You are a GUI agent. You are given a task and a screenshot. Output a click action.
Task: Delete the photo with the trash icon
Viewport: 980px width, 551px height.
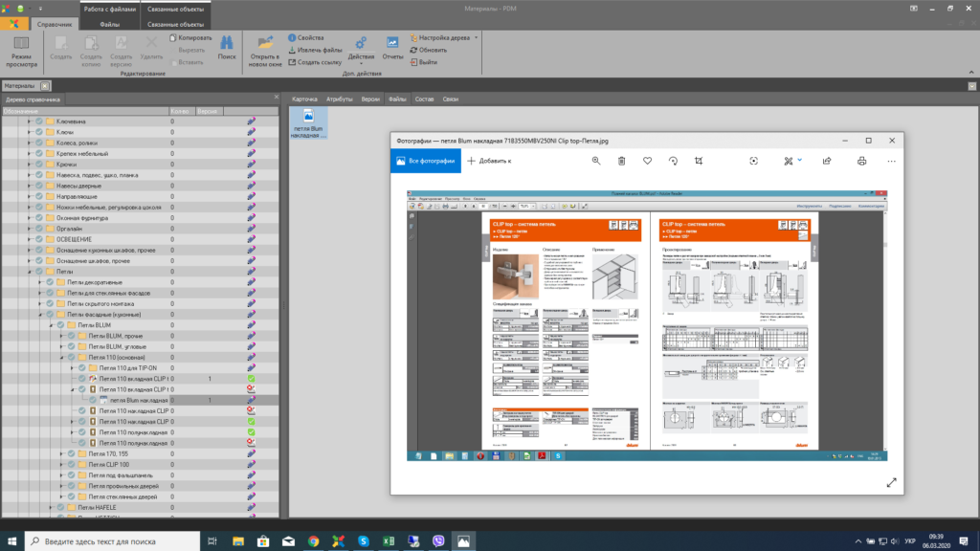[622, 161]
